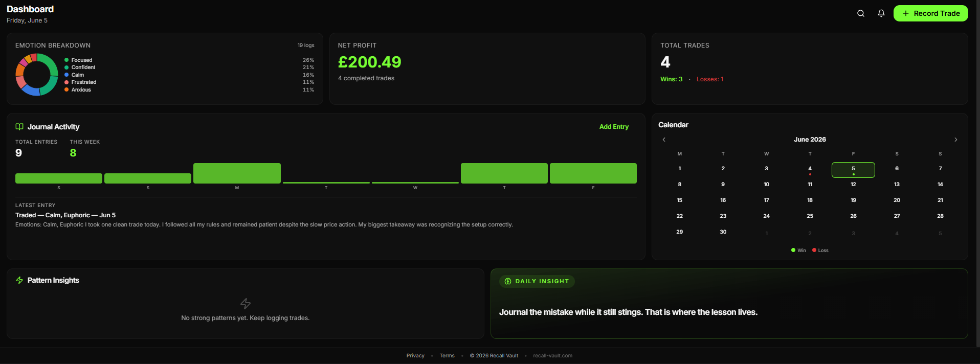Select June 5 in the calendar
The width and height of the screenshot is (980, 364).
[853, 170]
